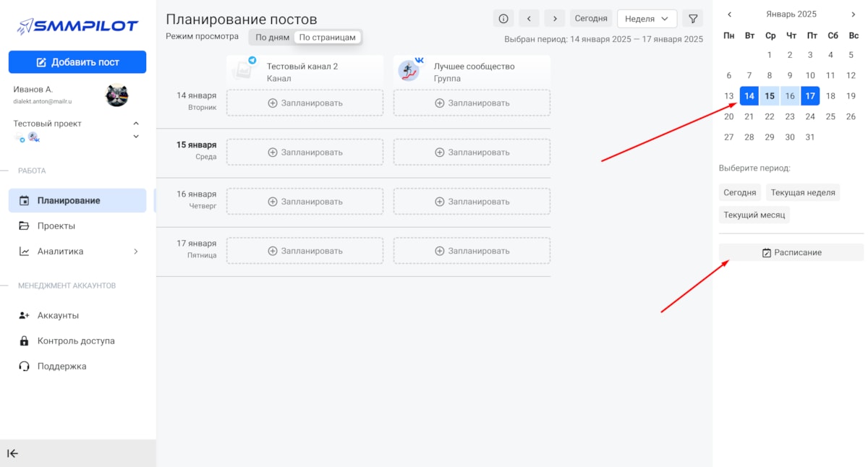868x467 pixels.
Task: Open Планирование in the sidebar
Action: tap(77, 200)
